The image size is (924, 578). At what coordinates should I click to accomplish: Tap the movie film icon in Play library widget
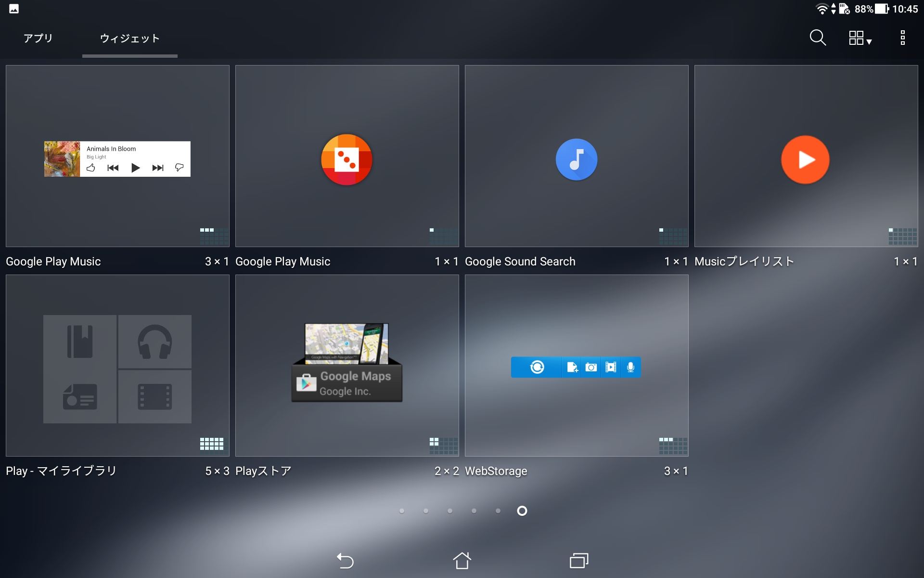155,396
